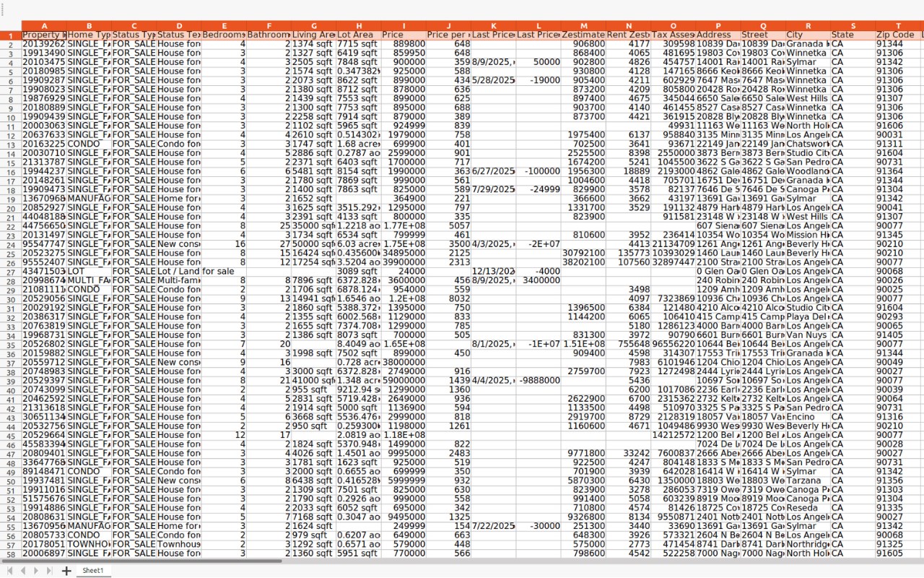924x578 pixels.
Task: Select the 'Tarzana' city cell
Action: [x=808, y=480]
